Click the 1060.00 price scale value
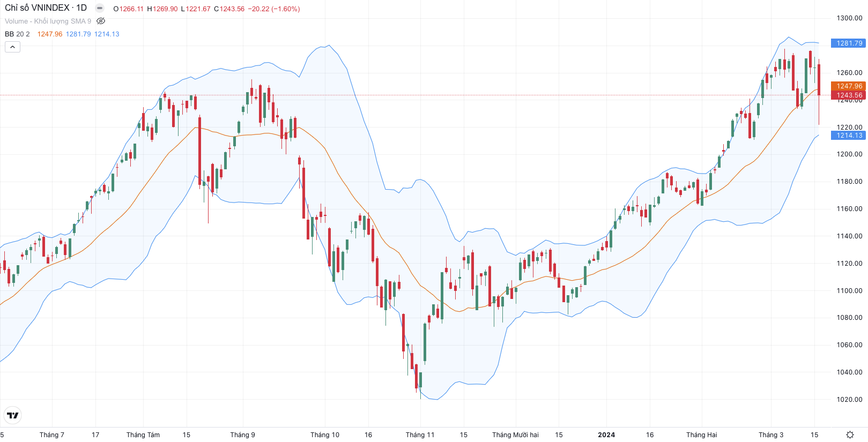Screen dimensions: 868x442 pyautogui.click(x=849, y=344)
